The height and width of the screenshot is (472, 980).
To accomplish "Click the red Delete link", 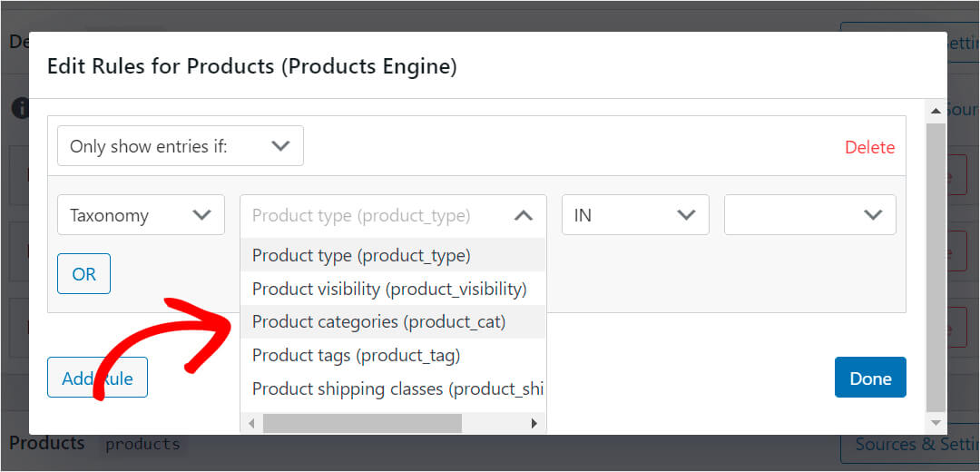I will (x=869, y=147).
